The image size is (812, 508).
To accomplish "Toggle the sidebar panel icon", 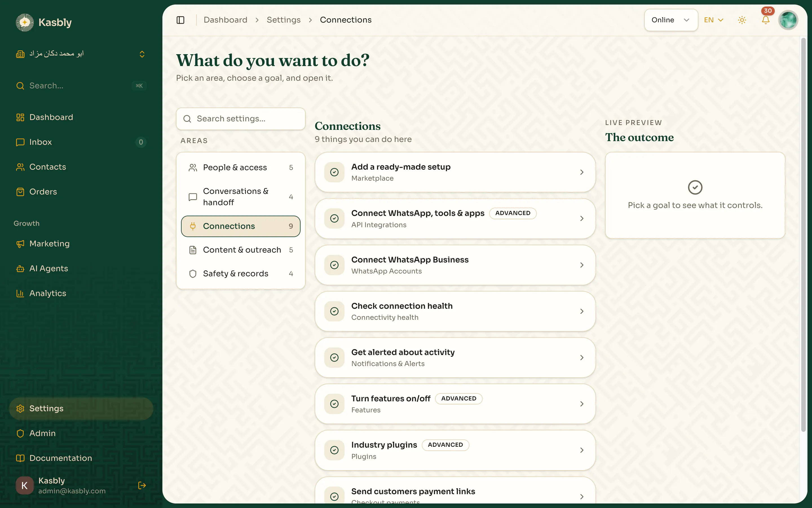I will click(x=180, y=20).
